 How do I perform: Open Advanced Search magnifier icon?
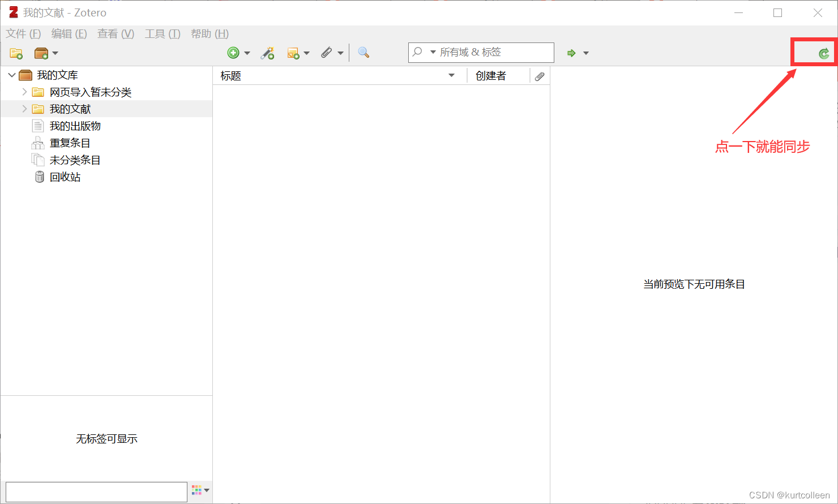click(x=364, y=53)
